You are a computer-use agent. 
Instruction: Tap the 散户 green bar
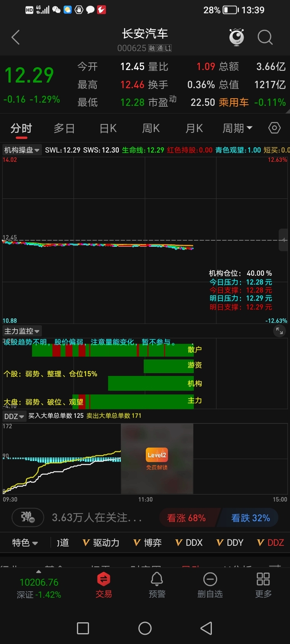pos(113,350)
